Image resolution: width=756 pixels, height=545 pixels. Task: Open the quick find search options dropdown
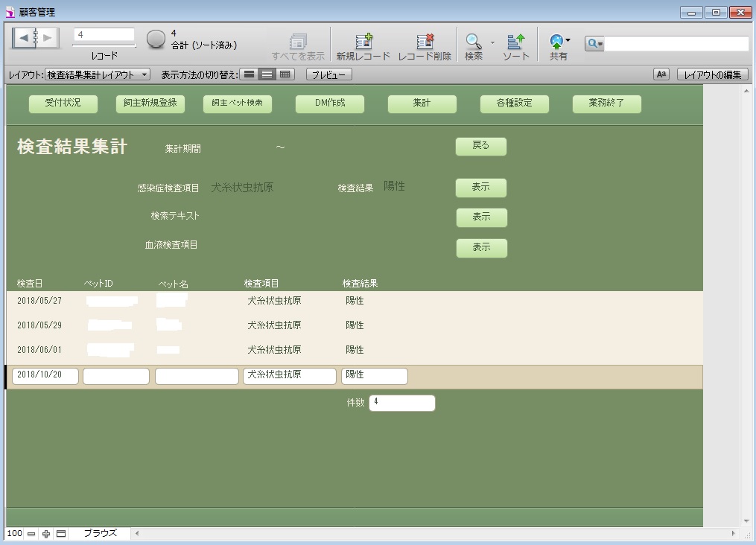point(595,44)
